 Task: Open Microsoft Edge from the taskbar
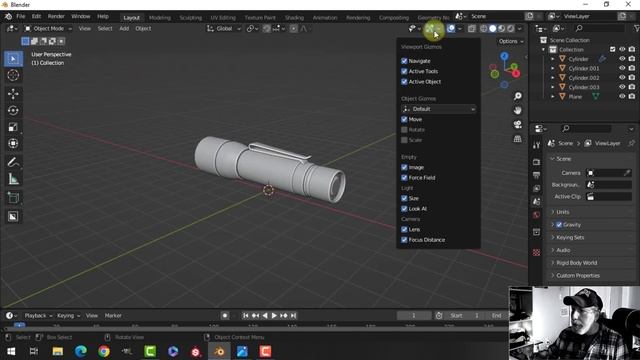(81, 351)
